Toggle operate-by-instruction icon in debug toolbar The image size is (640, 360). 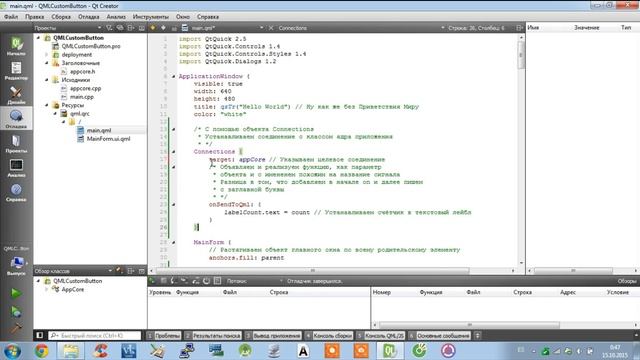pyautogui.click(x=218, y=281)
